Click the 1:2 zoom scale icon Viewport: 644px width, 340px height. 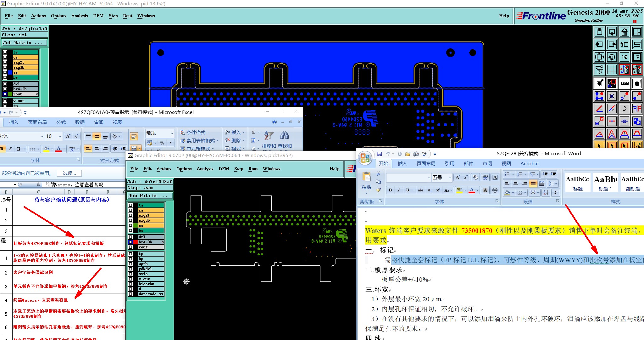(x=625, y=57)
